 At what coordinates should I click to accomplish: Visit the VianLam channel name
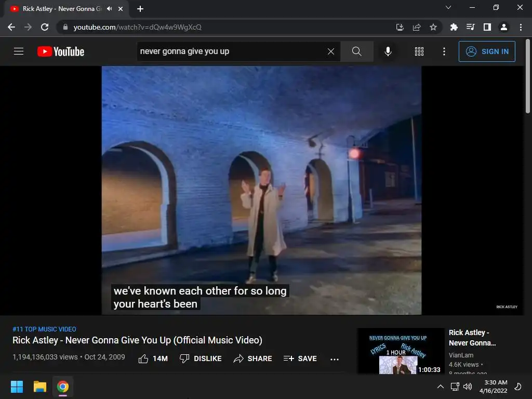pyautogui.click(x=461, y=355)
